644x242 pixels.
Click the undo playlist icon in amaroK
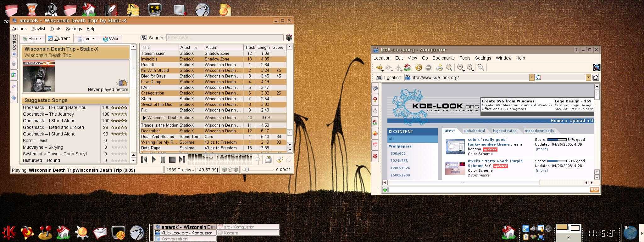point(279,159)
